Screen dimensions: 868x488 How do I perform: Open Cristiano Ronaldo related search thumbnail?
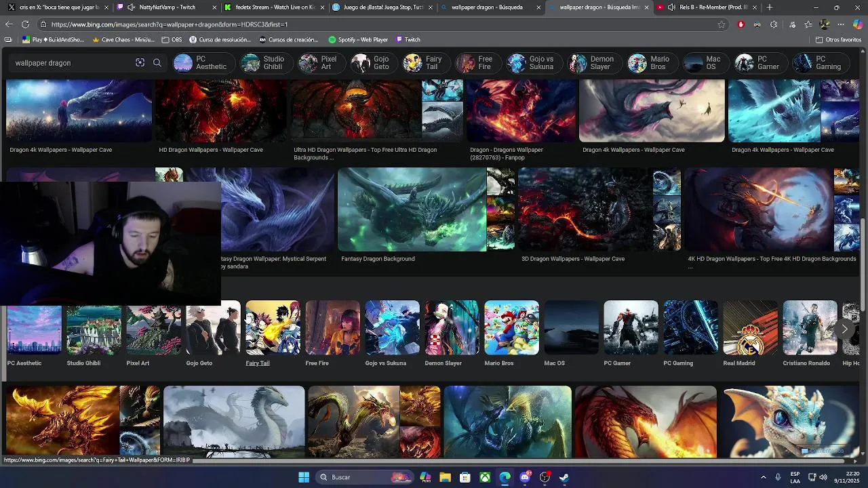[x=810, y=328]
